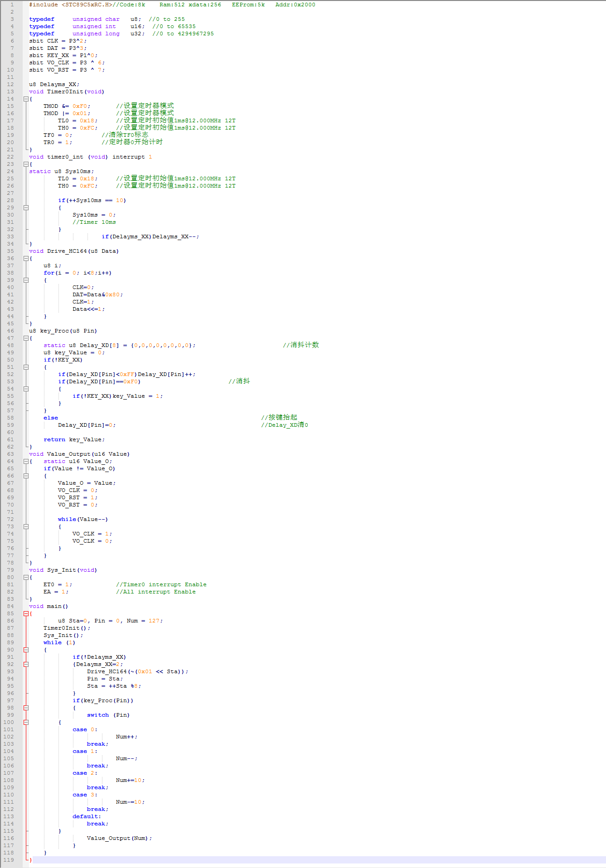
Task: Place cursor in 'sbit VO_RST = P3 ^ 7;'
Action: click(67, 70)
